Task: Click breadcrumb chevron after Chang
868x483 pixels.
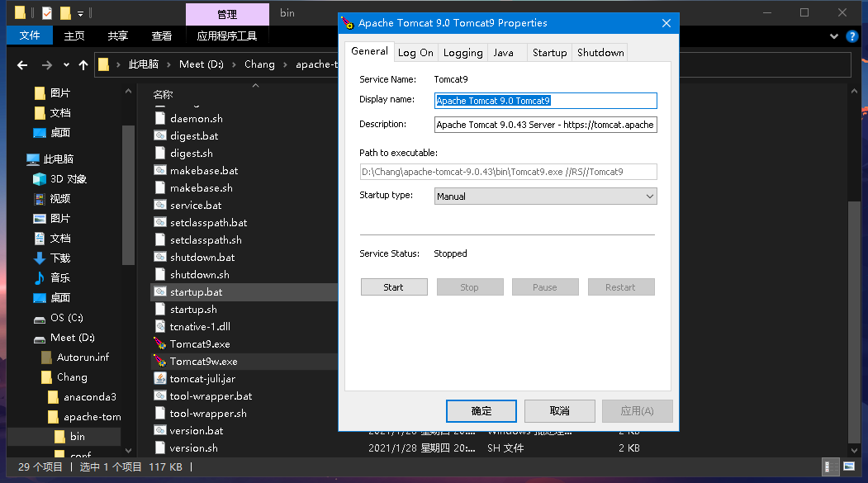Action: [285, 64]
